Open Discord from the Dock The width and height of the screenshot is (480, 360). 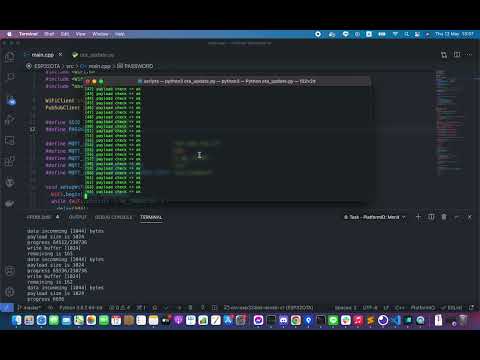[283, 321]
